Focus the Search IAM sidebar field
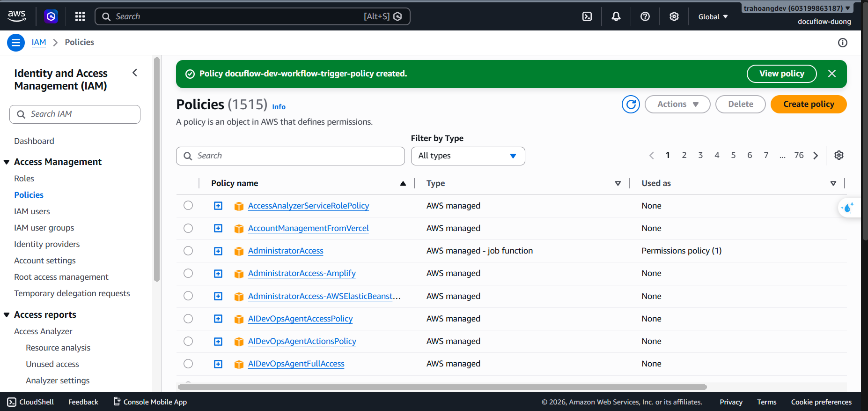The image size is (868, 411). [75, 114]
